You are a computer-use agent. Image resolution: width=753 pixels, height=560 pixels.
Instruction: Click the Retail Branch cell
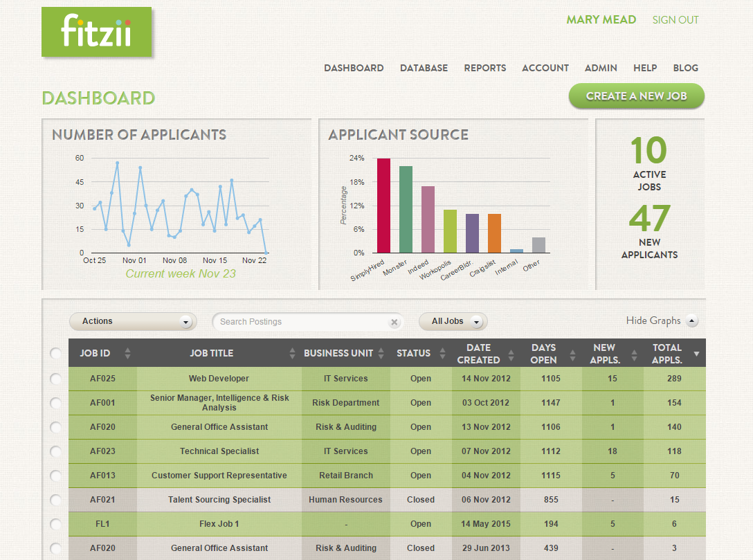click(346, 476)
